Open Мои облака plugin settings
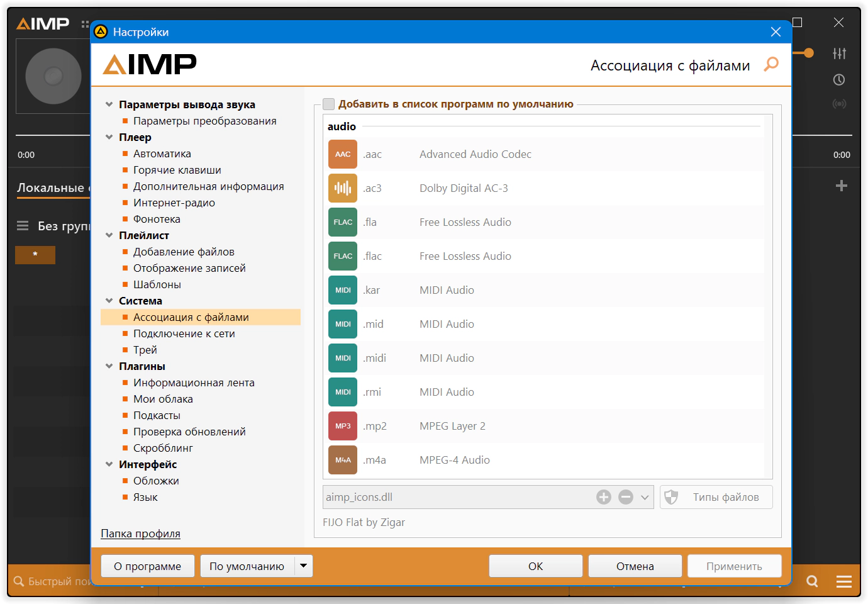The image size is (868, 604). click(163, 399)
